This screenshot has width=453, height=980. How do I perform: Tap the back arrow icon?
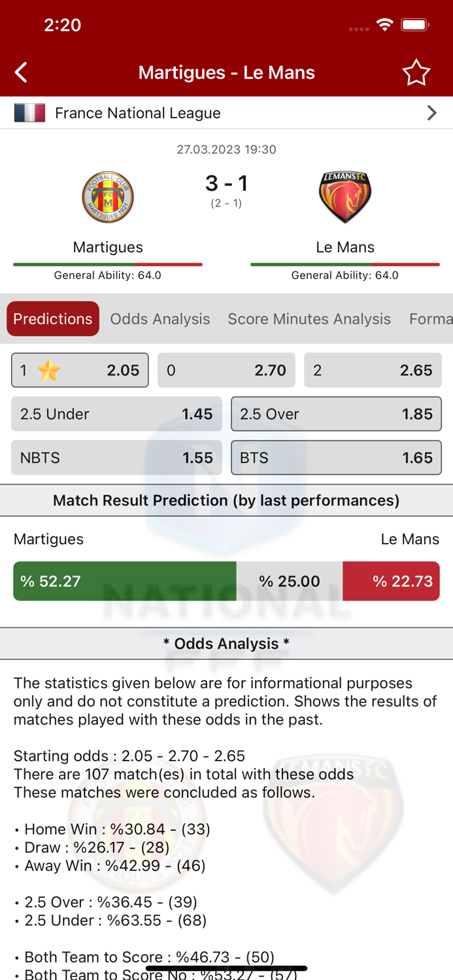[22, 72]
